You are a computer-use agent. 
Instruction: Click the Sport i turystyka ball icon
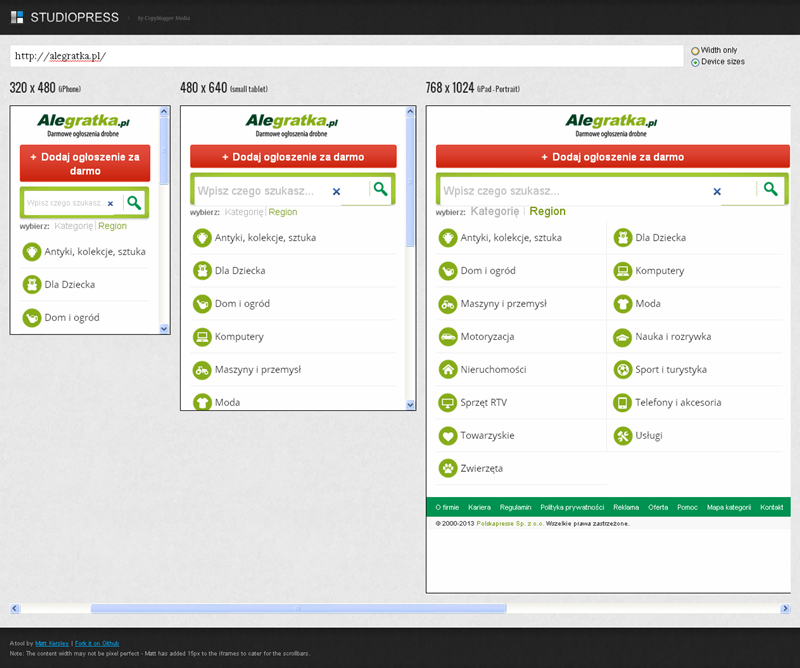point(622,370)
